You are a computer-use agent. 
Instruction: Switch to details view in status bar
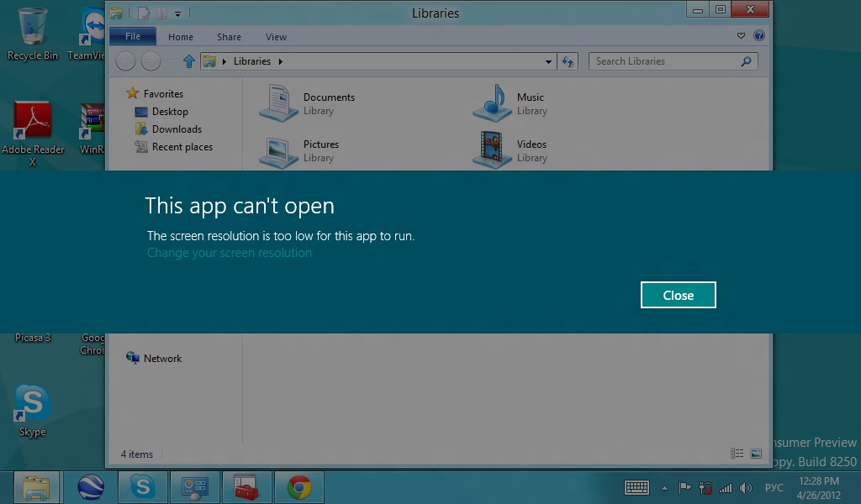tap(737, 454)
